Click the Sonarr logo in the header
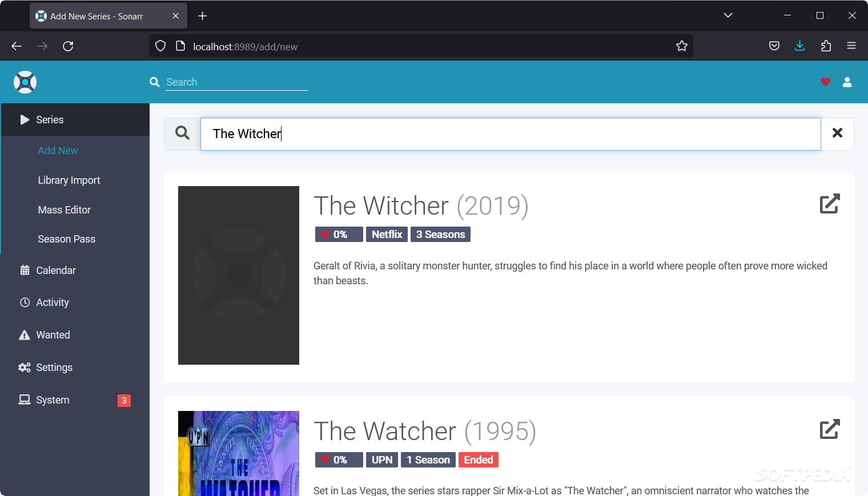This screenshot has width=868, height=496. pyautogui.click(x=25, y=82)
